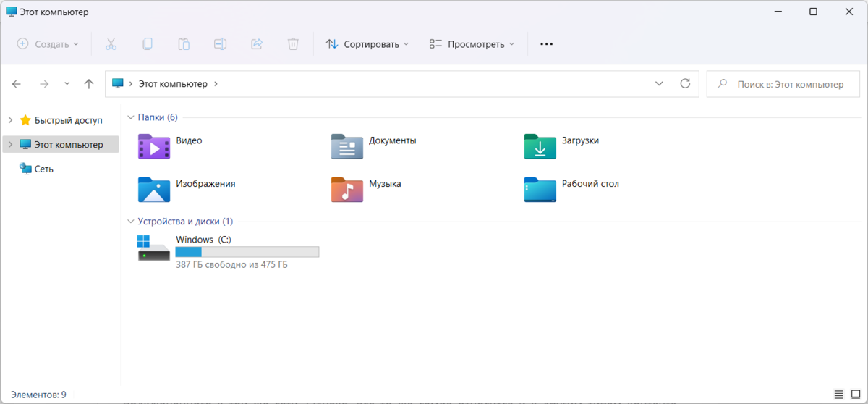Refresh the current location
Viewport: 868px width, 404px height.
coord(685,84)
